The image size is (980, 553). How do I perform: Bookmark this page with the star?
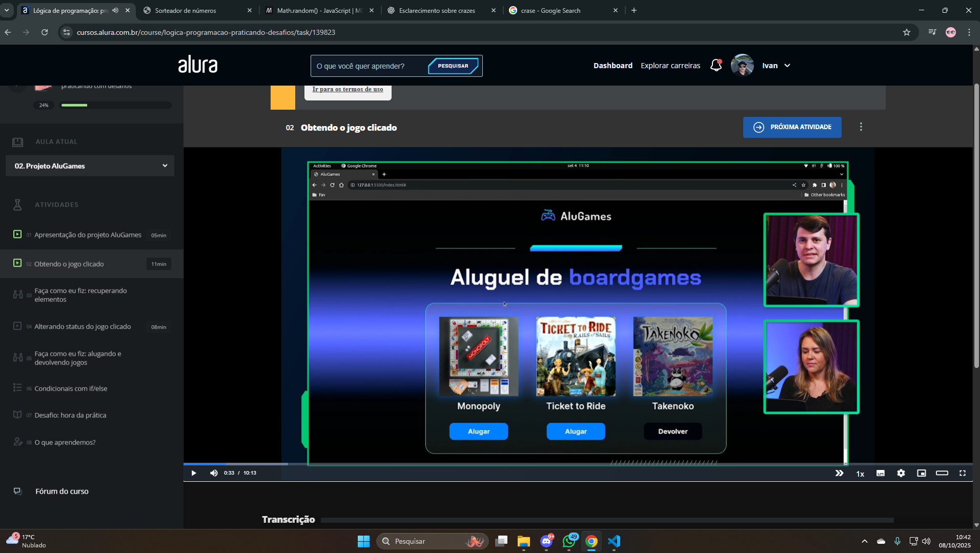(907, 32)
